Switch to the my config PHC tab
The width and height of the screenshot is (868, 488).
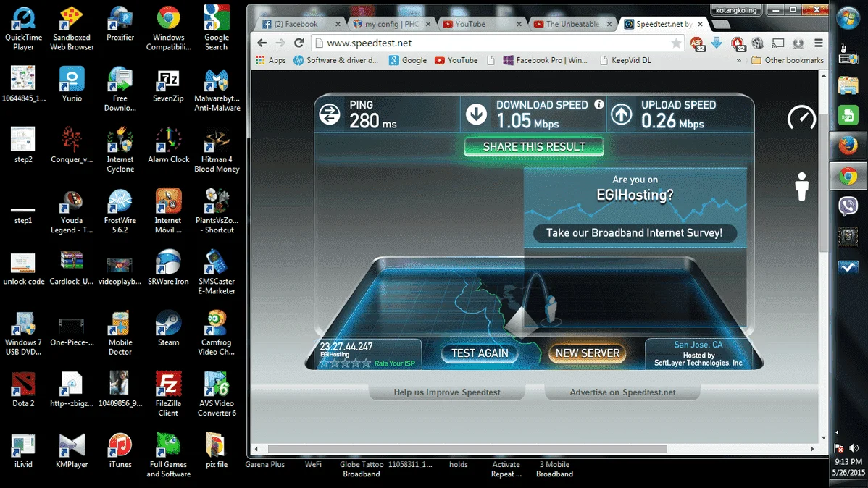392,24
